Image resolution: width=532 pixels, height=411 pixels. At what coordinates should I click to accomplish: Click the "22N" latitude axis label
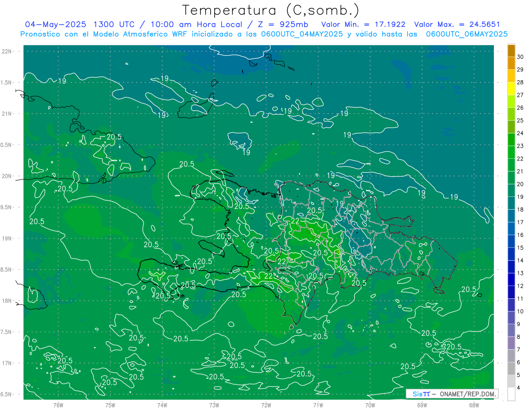click(8, 51)
